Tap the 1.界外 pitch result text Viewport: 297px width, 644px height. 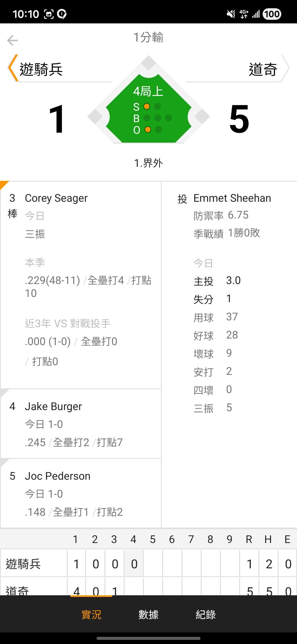click(x=148, y=163)
